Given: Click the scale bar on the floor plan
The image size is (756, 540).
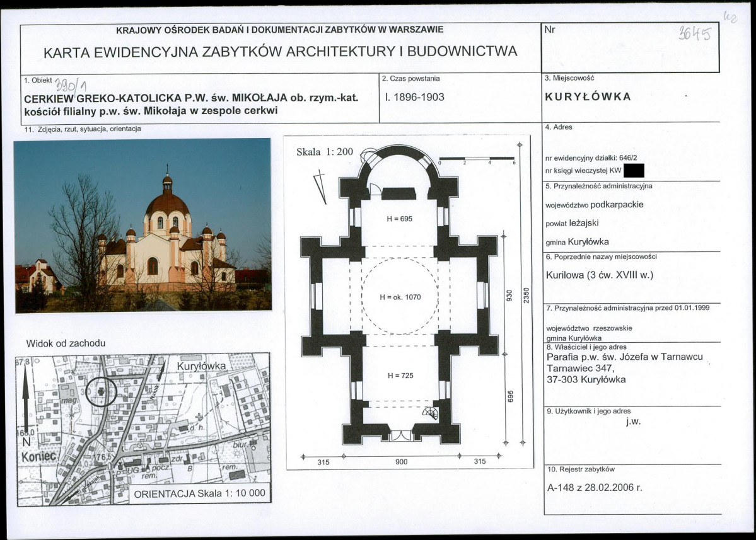Looking at the screenshot, I should point(477,159).
